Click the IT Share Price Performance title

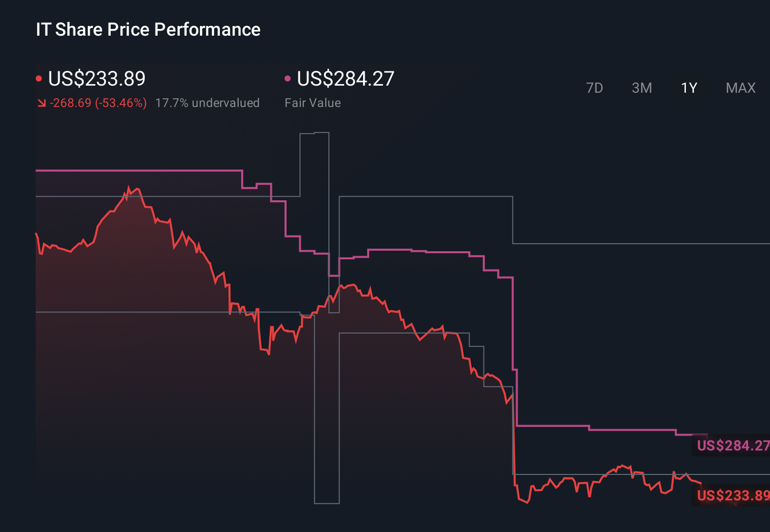[x=147, y=30]
